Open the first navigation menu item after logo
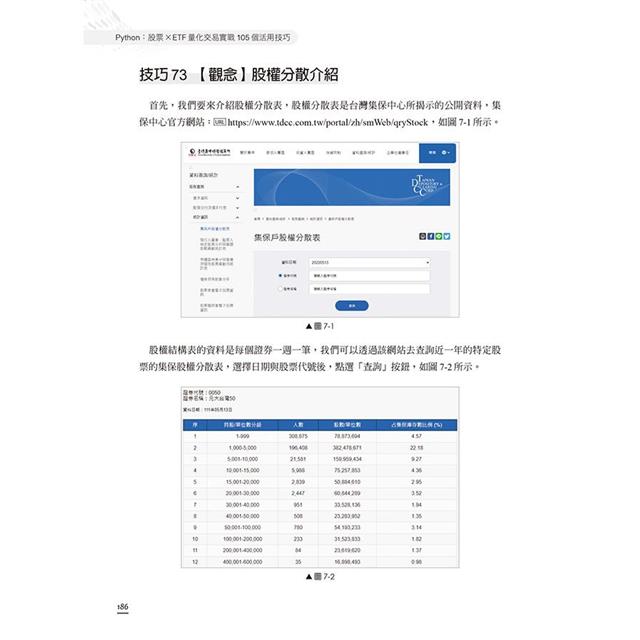The width and height of the screenshot is (640, 640). point(247,153)
